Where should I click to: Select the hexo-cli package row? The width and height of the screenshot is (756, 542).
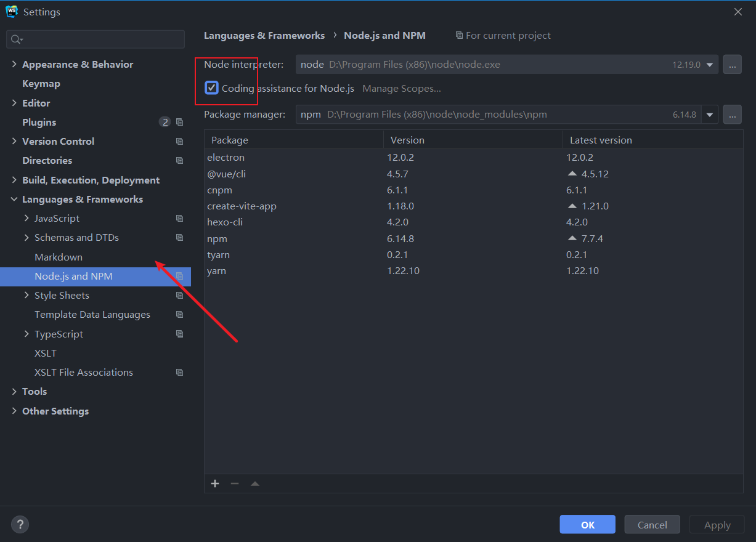tap(473, 222)
